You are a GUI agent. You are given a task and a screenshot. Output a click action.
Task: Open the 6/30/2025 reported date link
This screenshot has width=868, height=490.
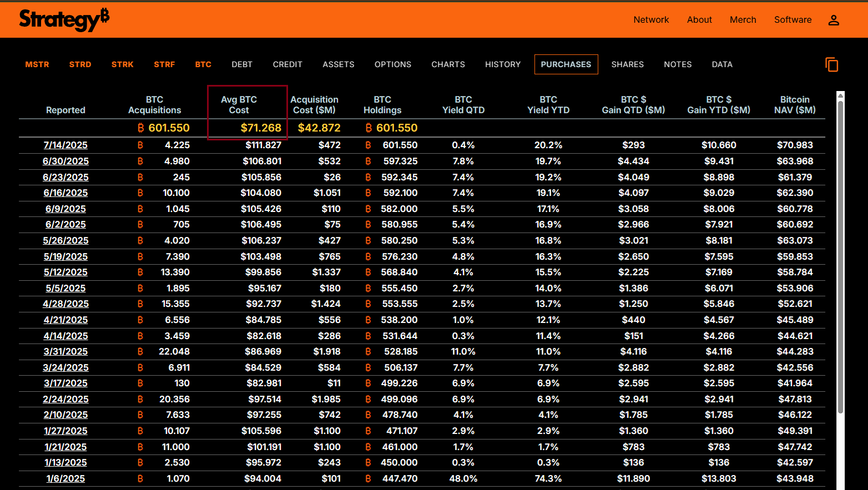click(65, 161)
